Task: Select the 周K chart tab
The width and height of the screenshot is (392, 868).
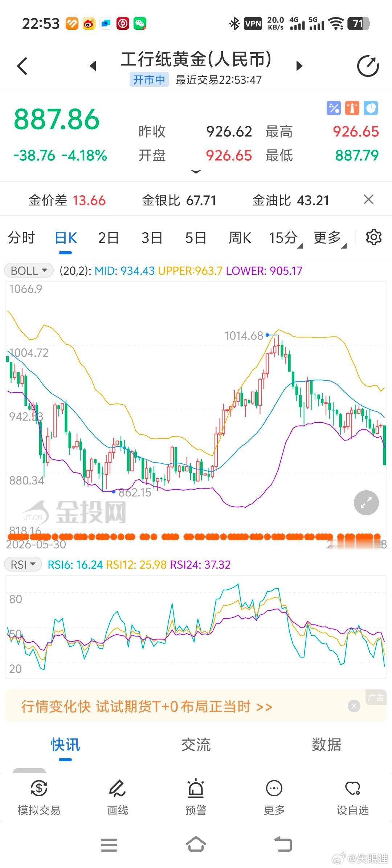Action: (x=240, y=238)
